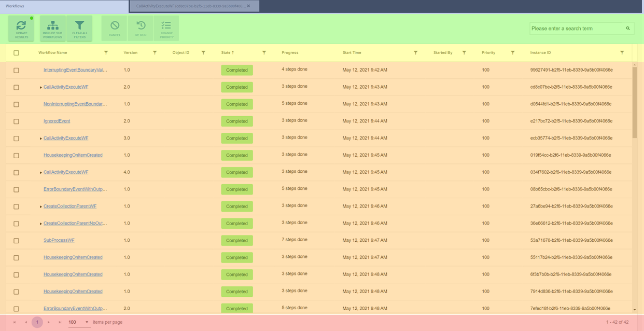The height and width of the screenshot is (331, 644).
Task: Click the Clear All Filters funnel icon
Action: tap(79, 25)
